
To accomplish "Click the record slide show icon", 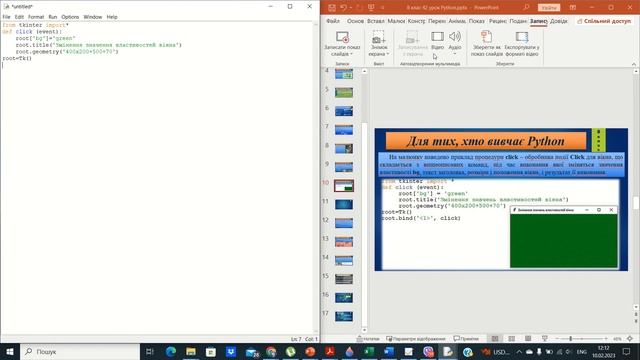I will click(342, 37).
